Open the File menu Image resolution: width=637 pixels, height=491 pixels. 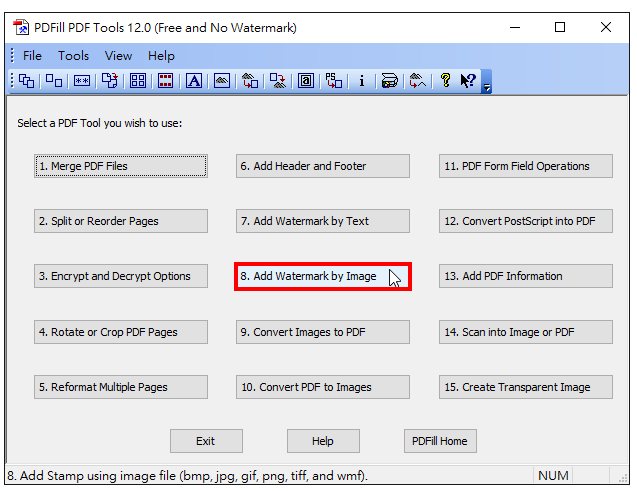coord(32,56)
